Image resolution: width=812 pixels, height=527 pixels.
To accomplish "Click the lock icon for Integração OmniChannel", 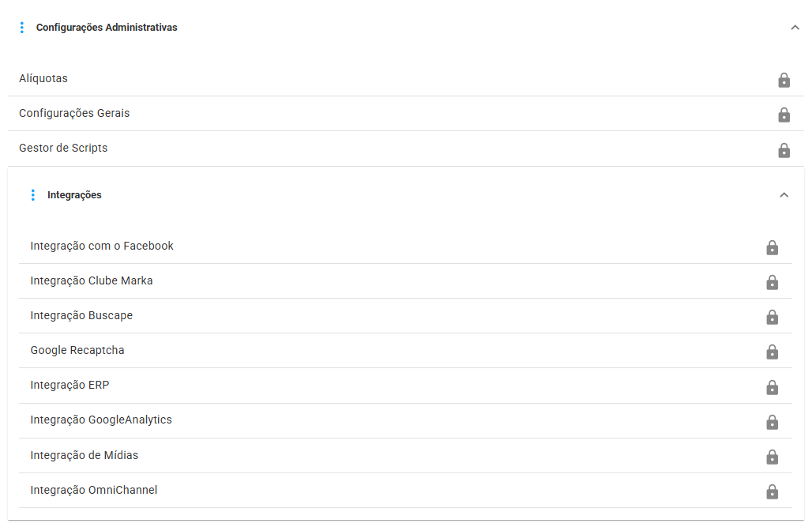I will point(772,491).
